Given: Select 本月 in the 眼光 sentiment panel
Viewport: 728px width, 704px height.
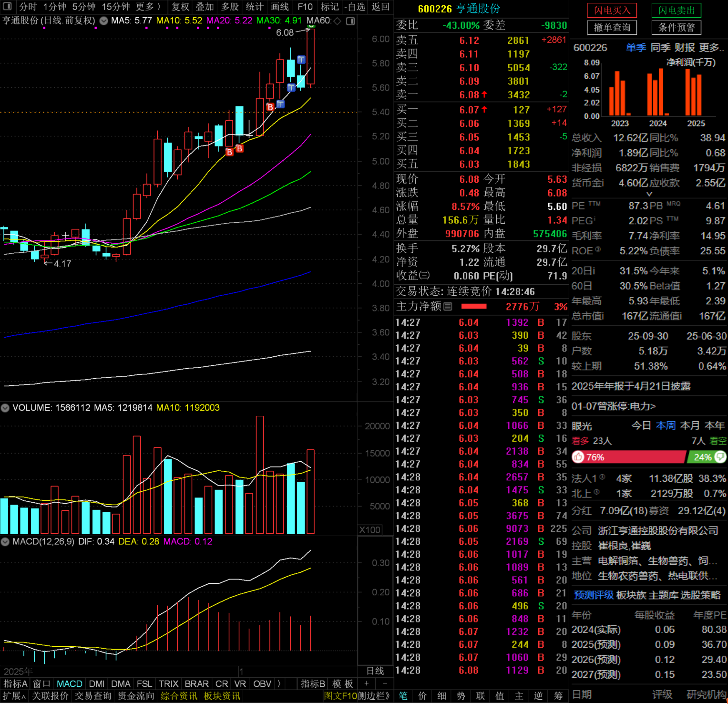Looking at the screenshot, I should 690,425.
